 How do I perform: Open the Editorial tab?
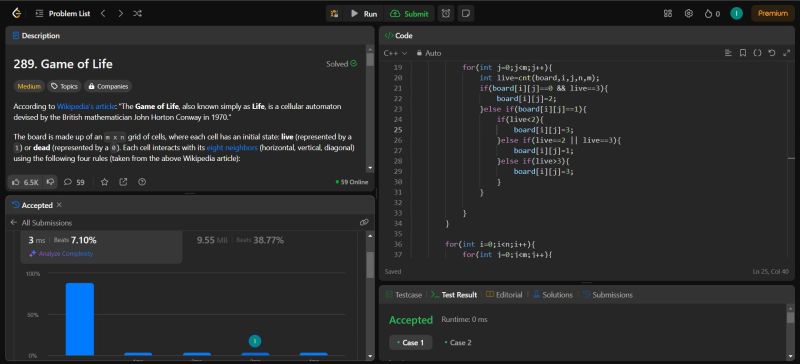(x=504, y=295)
